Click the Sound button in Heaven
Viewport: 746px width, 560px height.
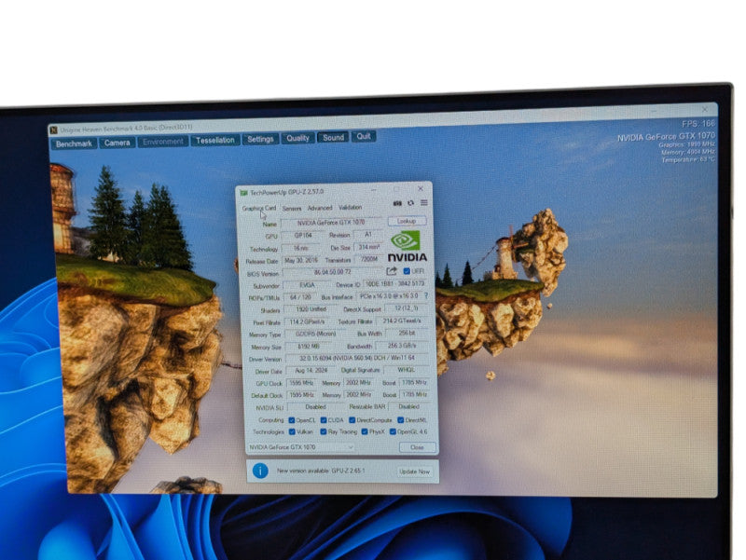click(333, 137)
